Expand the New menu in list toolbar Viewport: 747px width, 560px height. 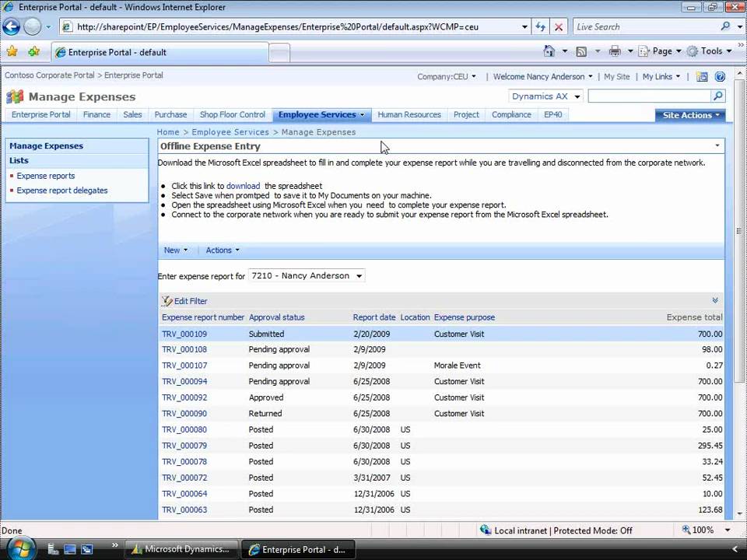pos(175,250)
